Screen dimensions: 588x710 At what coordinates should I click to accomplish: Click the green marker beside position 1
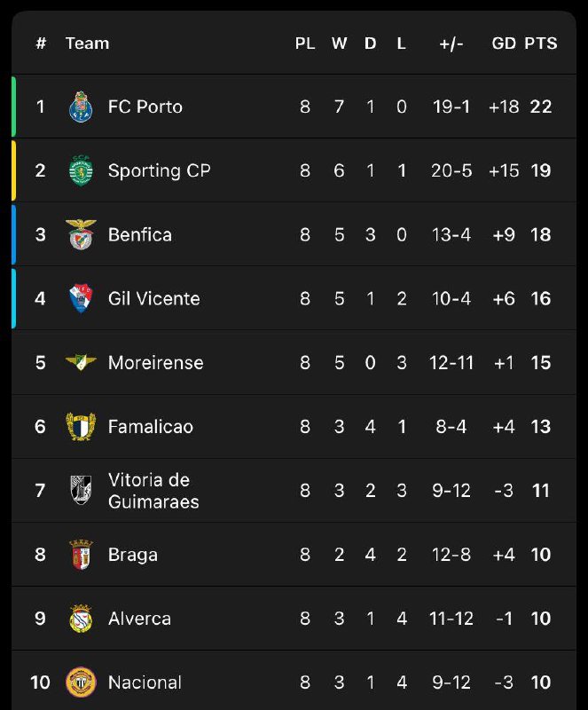tap(13, 106)
